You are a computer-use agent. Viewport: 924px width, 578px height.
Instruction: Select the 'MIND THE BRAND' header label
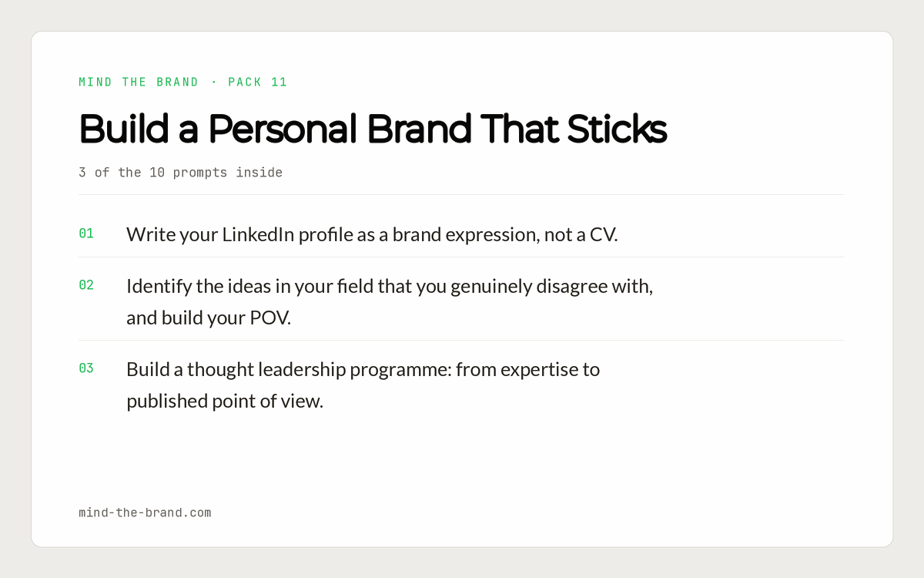139,82
